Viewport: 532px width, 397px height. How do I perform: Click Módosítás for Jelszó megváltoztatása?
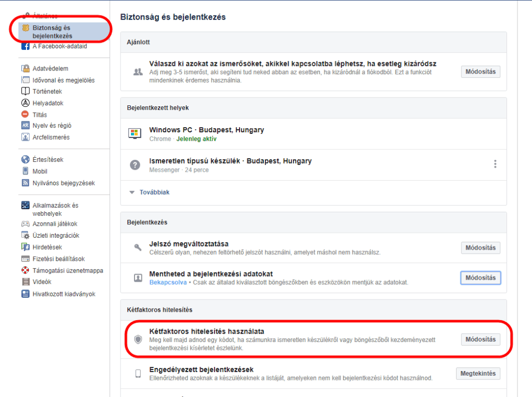point(481,248)
